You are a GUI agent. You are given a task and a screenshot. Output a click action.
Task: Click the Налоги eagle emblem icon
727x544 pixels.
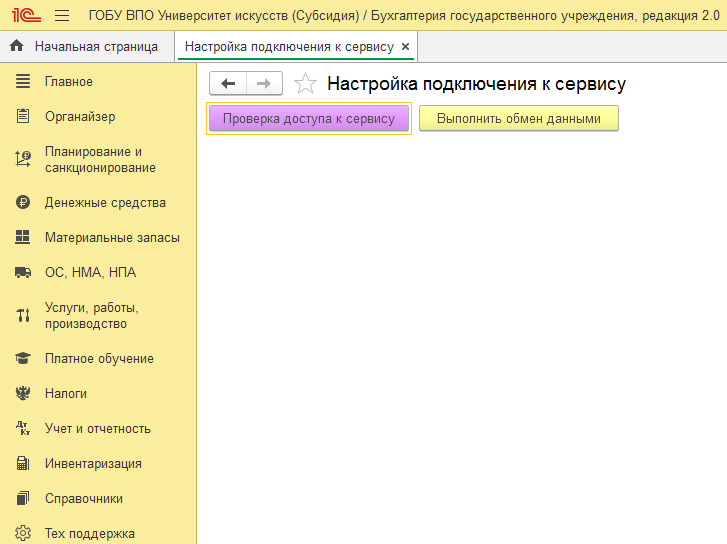click(x=23, y=393)
